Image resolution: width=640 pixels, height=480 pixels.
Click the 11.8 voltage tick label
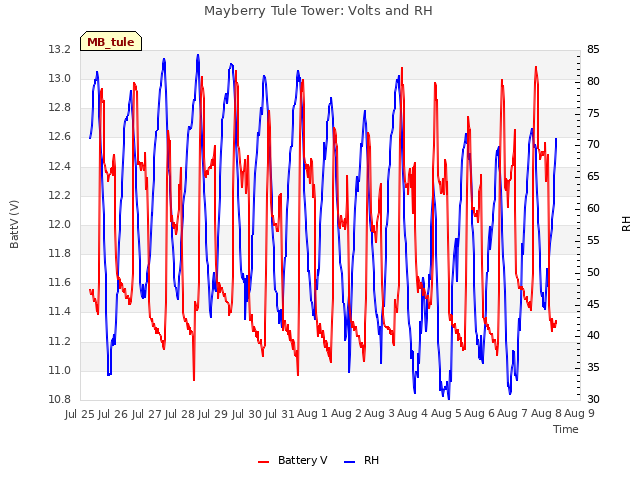[x=60, y=254]
